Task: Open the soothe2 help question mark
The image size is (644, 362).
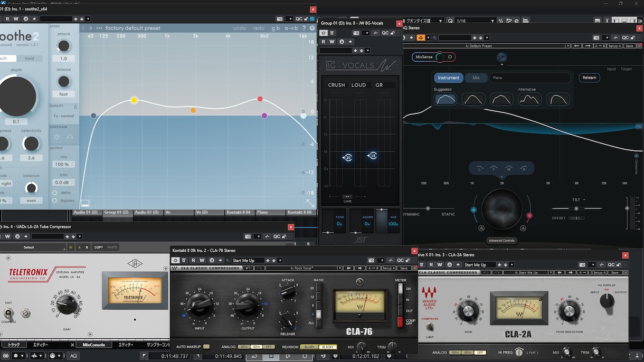Action: click(x=305, y=28)
